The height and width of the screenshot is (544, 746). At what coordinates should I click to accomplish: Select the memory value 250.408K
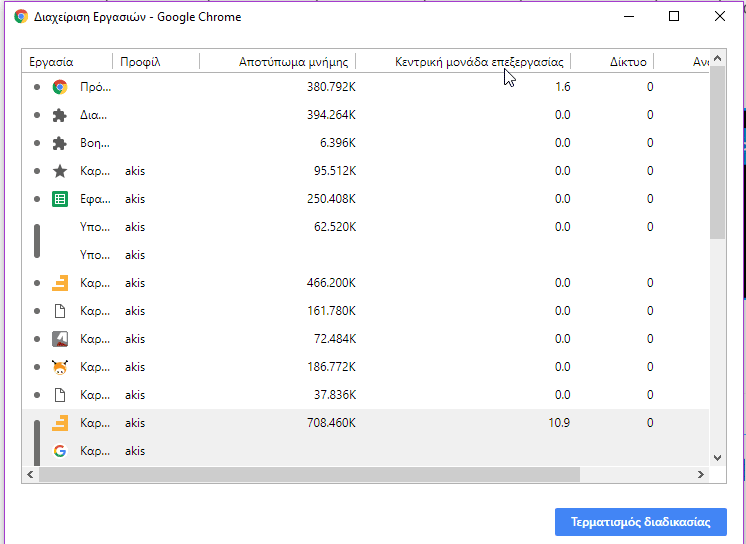click(x=331, y=199)
